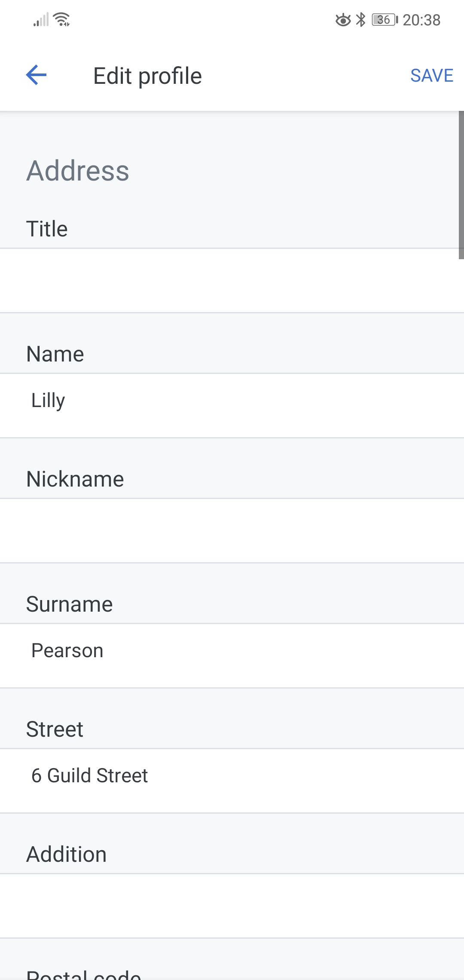Tap the Bluetooth status icon

pos(361,20)
